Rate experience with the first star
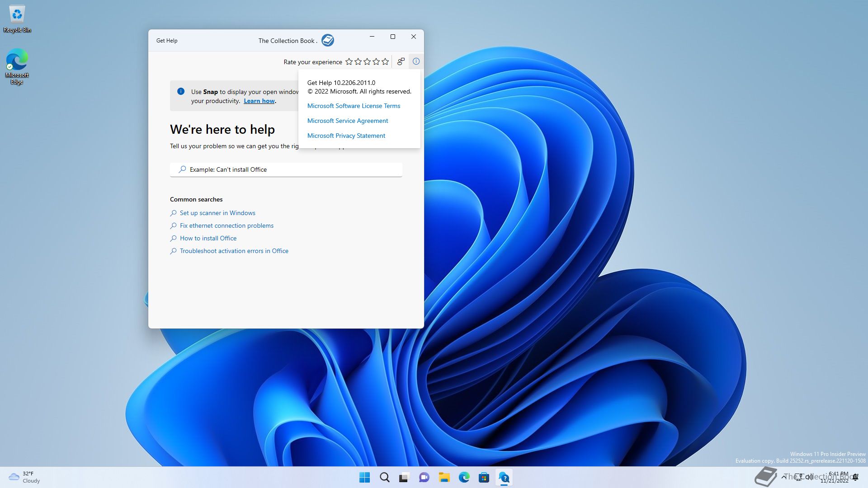The height and width of the screenshot is (488, 868). pos(349,61)
